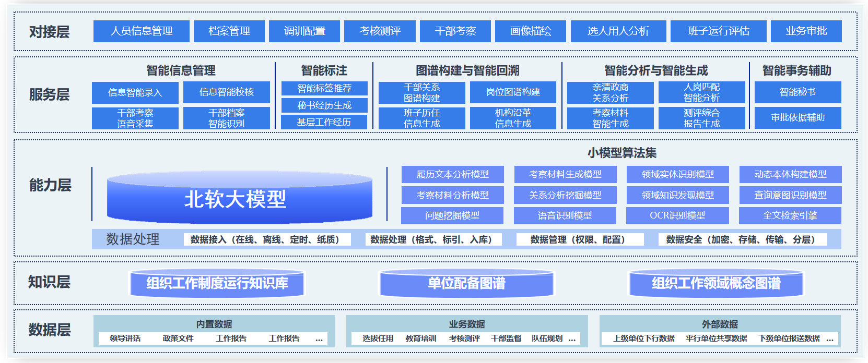
Task: Select the 考察材料智能生成 box
Action: [x=611, y=118]
